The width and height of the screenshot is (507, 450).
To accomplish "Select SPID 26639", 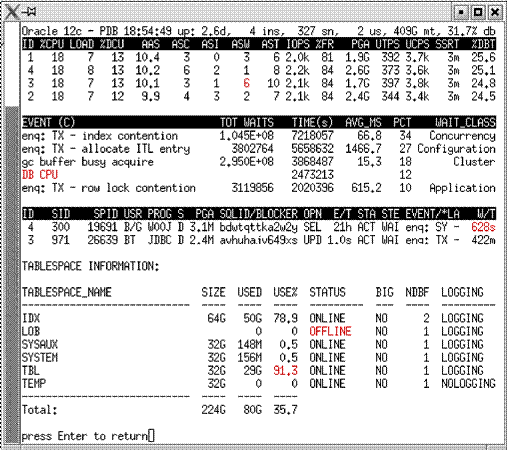I will tap(103, 240).
